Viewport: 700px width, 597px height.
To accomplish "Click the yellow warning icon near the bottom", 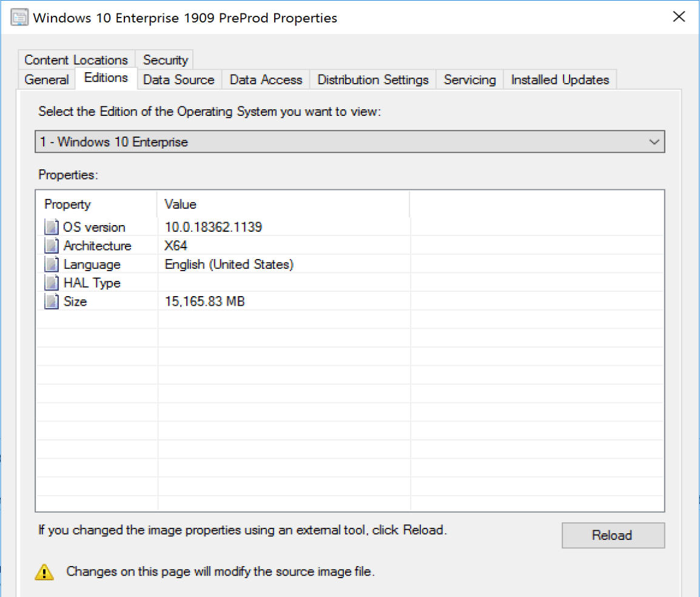I will (44, 572).
